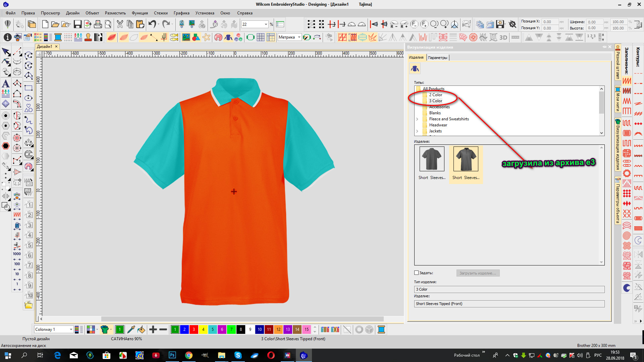Pick red color swatch number 3
The width and height of the screenshot is (644, 362).
pos(194,329)
